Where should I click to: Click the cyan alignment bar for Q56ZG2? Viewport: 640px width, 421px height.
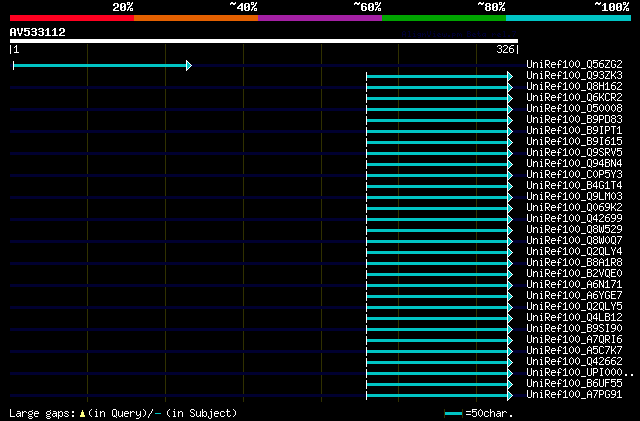[100, 65]
